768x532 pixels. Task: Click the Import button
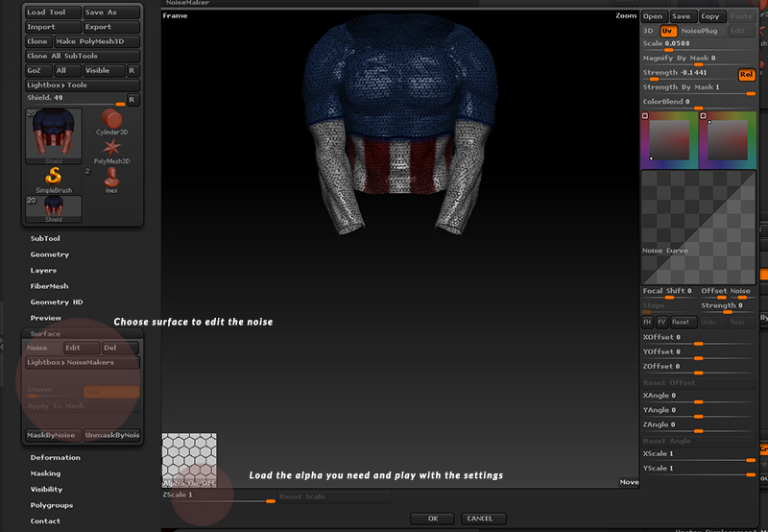(x=53, y=27)
